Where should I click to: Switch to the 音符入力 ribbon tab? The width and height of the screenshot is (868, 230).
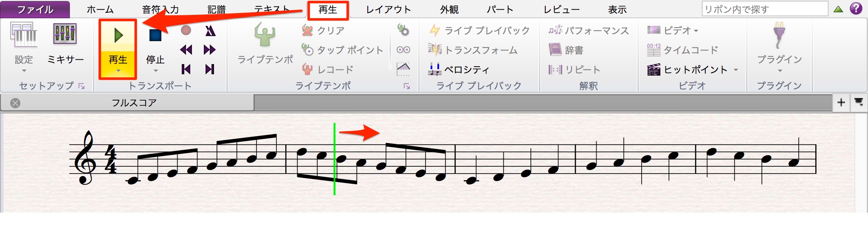[161, 9]
